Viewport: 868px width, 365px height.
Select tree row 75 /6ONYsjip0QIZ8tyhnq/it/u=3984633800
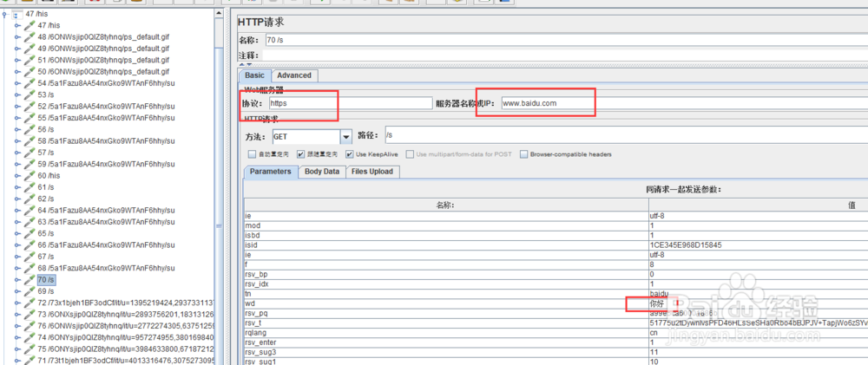click(x=126, y=349)
